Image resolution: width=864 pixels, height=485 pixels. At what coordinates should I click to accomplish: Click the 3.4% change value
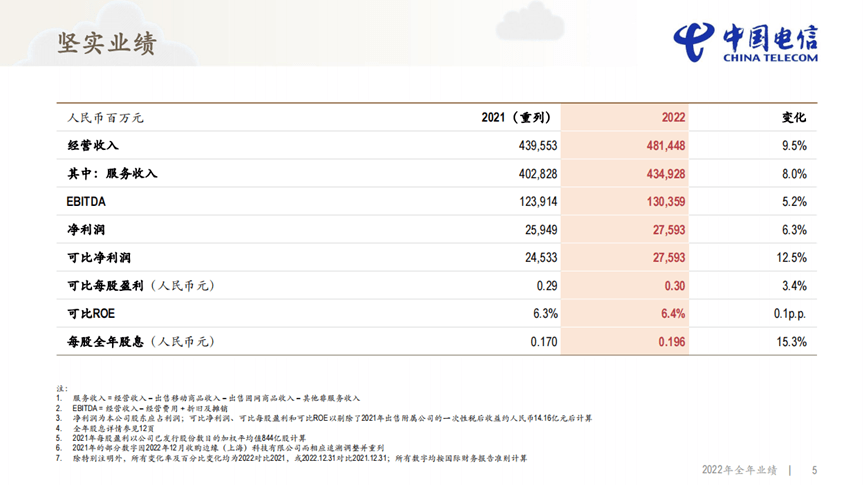[794, 285]
